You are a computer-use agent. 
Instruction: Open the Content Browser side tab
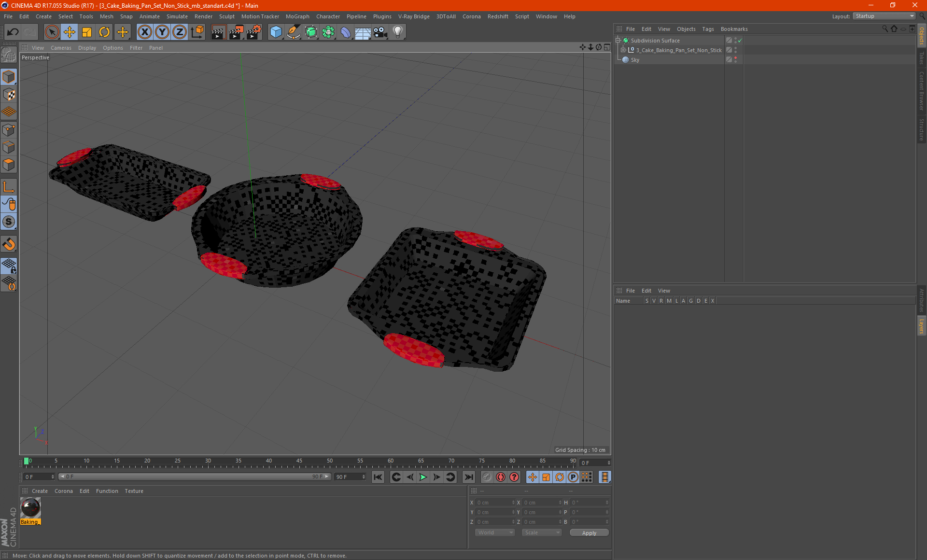[921, 91]
